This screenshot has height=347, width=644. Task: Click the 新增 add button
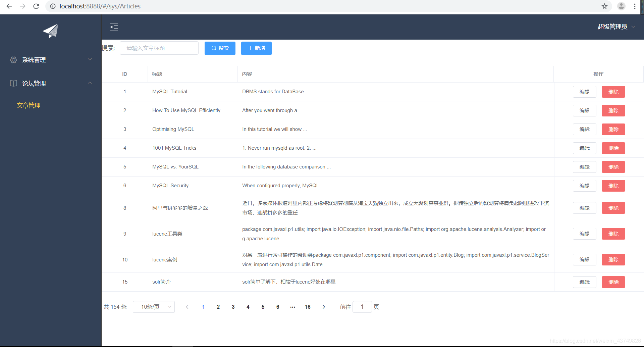point(256,48)
